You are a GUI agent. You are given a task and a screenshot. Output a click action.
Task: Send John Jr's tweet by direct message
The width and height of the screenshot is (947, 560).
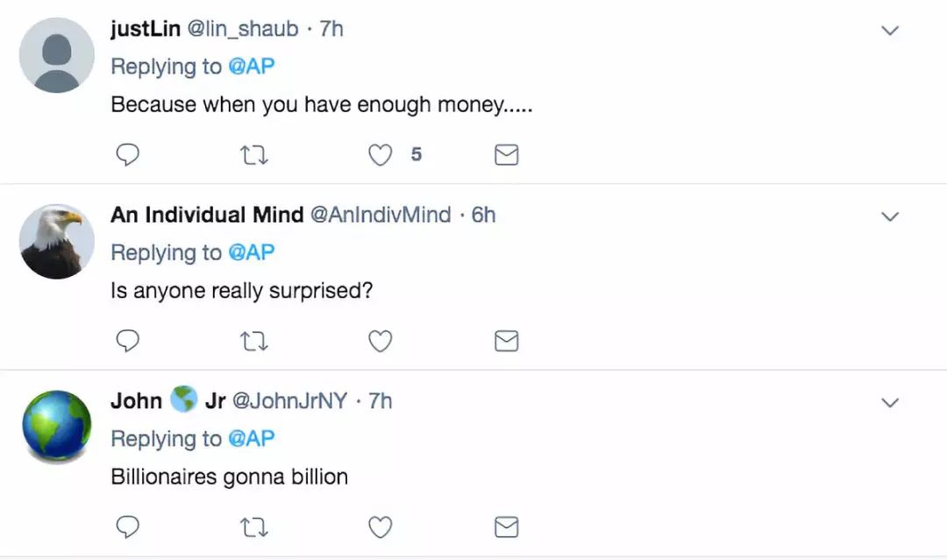click(507, 527)
